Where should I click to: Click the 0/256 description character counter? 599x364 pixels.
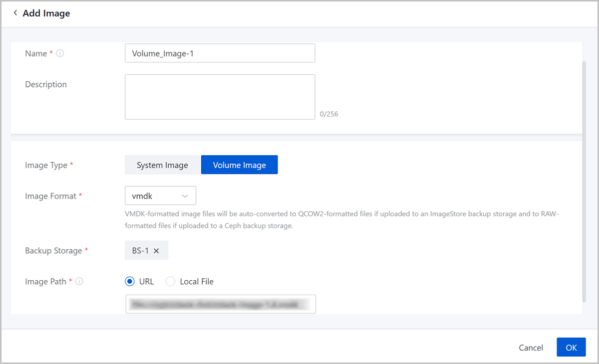coord(329,114)
